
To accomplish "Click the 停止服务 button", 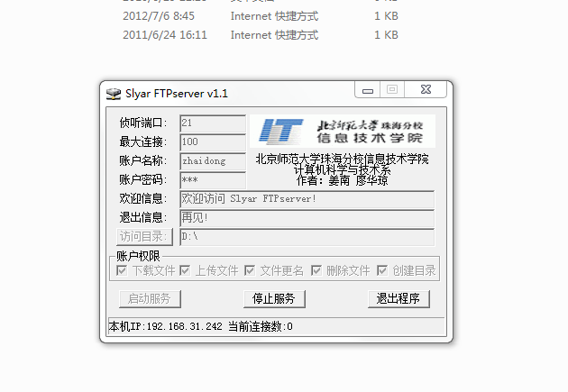I will (x=274, y=299).
